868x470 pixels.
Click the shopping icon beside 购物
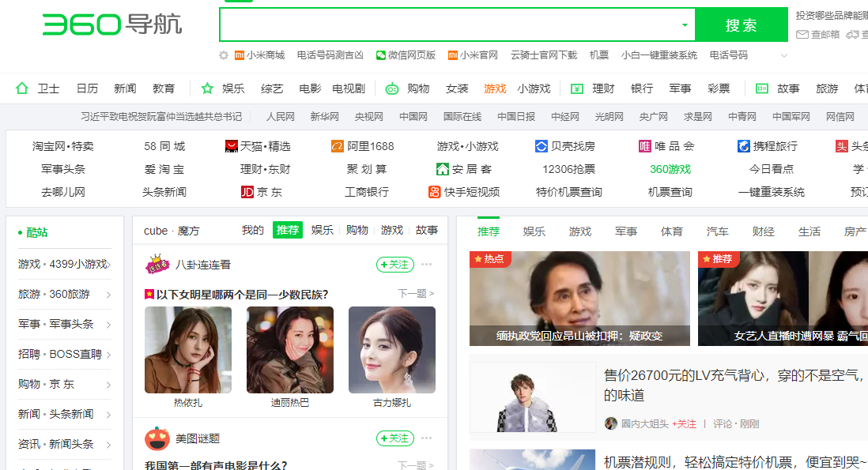pyautogui.click(x=392, y=88)
